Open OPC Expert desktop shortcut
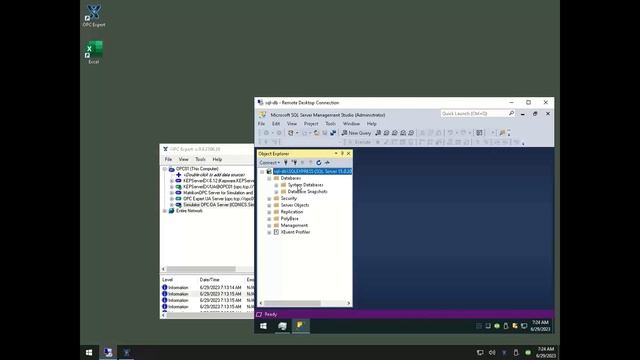This screenshot has height=360, width=640. click(94, 16)
